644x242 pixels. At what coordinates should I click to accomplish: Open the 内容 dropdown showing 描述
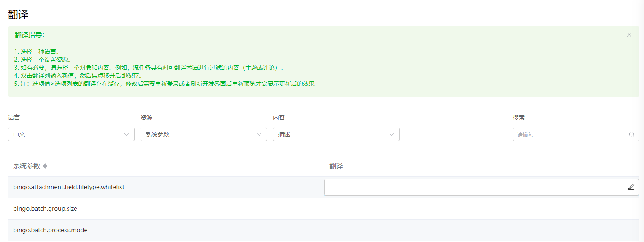336,134
